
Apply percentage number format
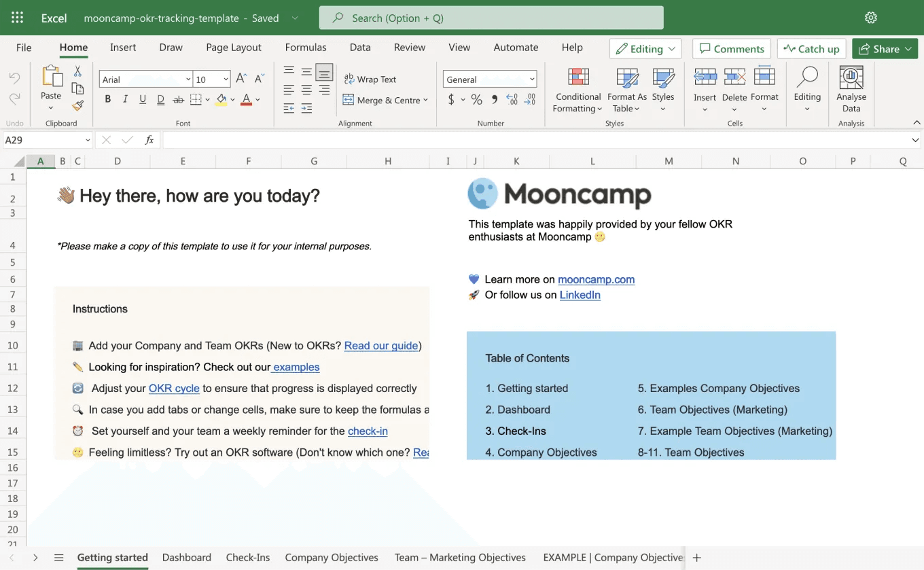point(476,99)
